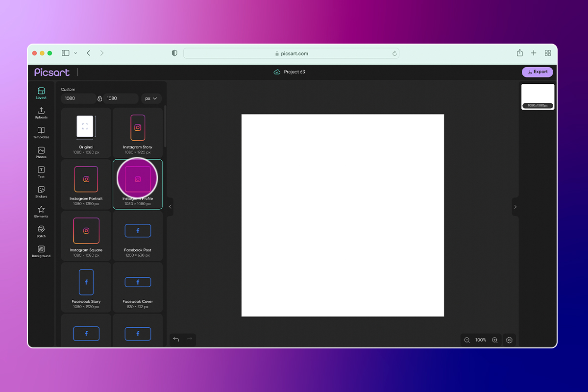Select the Photos sidebar icon

pos(41,152)
